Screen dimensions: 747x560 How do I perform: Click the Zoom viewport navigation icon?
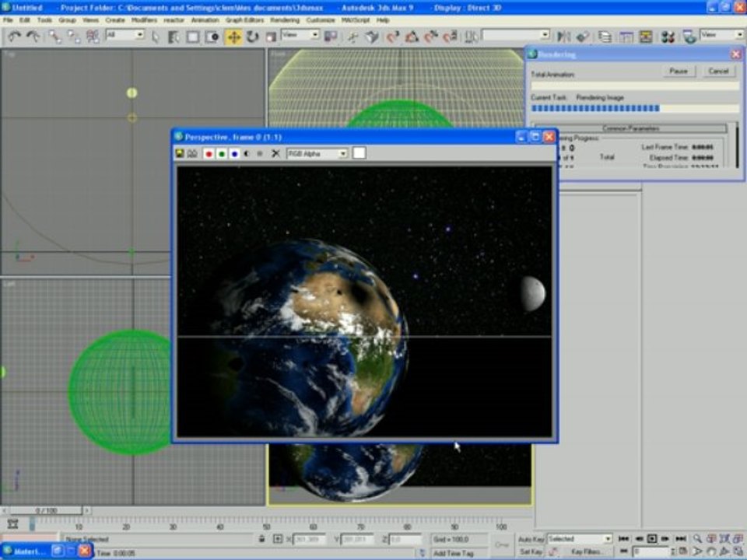697,538
